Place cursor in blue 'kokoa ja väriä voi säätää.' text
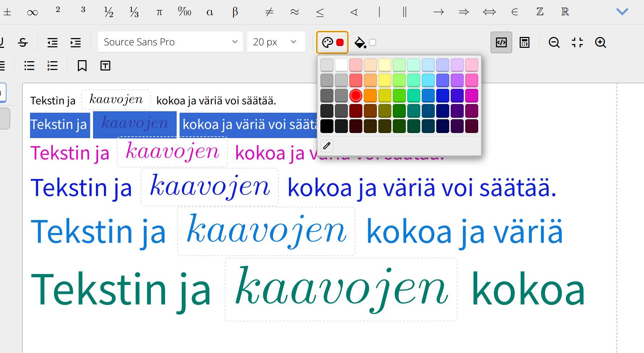 [422, 188]
